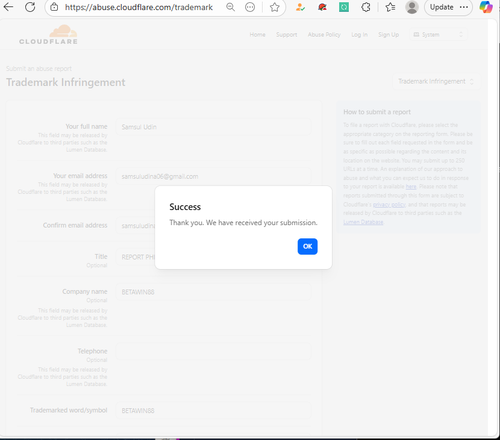Open the System theme dropdown
Viewport: 500px width, 440px height.
pos(438,35)
